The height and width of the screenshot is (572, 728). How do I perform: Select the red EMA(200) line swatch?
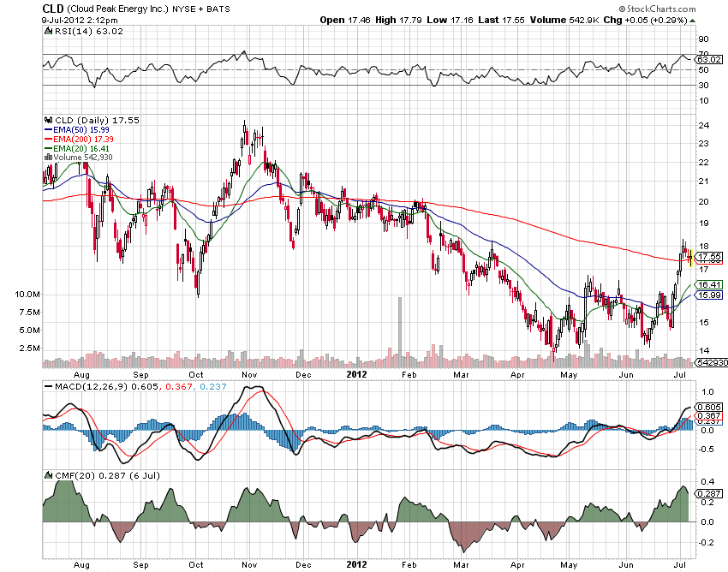(x=48, y=140)
